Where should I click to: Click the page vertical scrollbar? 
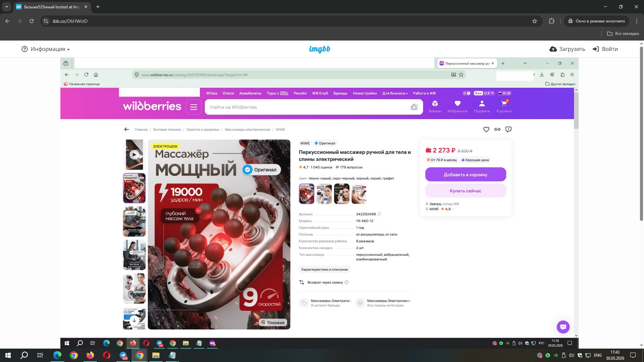point(641,134)
